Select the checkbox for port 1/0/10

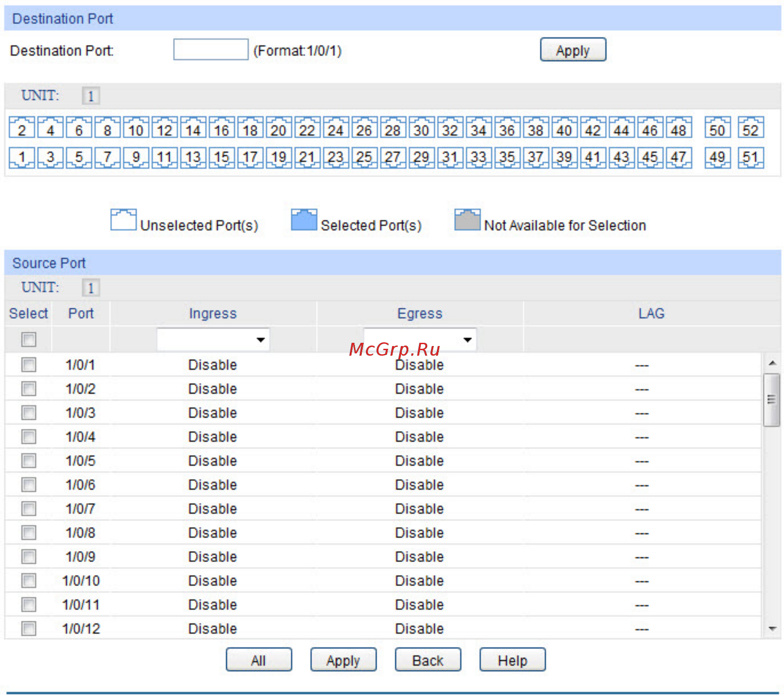pyautogui.click(x=29, y=580)
